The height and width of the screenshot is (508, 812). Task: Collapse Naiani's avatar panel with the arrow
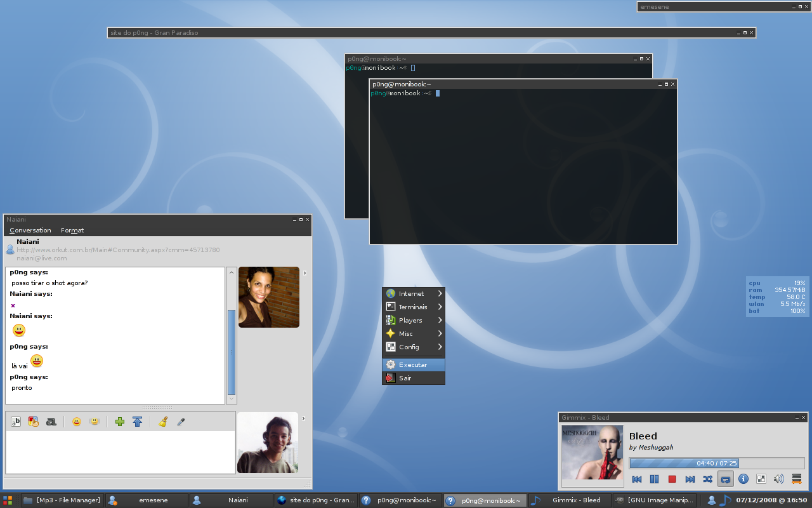tap(304, 273)
